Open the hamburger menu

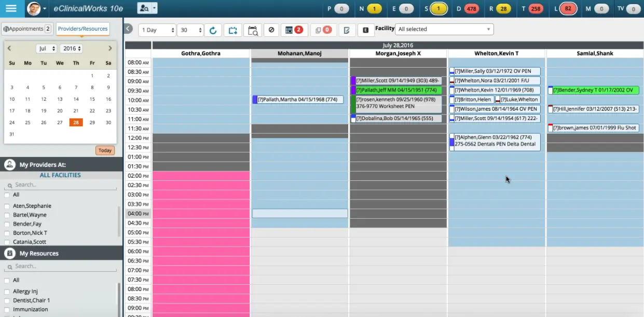pos(11,8)
